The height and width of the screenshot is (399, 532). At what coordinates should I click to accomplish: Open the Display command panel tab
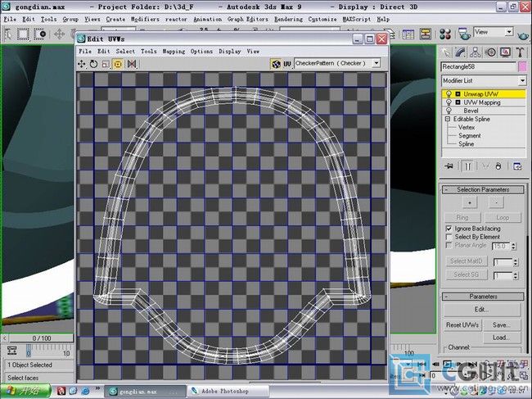505,52
